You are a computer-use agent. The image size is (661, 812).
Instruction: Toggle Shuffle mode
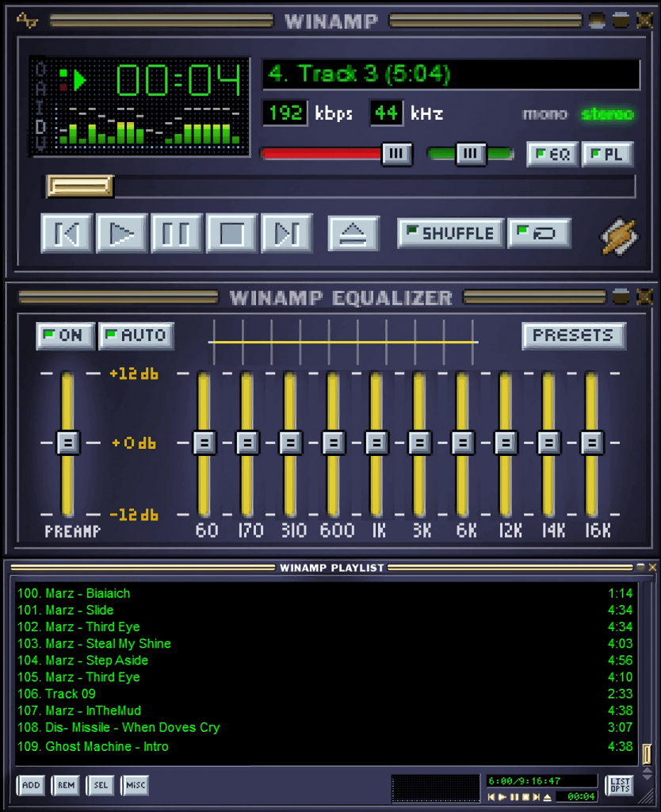450,233
